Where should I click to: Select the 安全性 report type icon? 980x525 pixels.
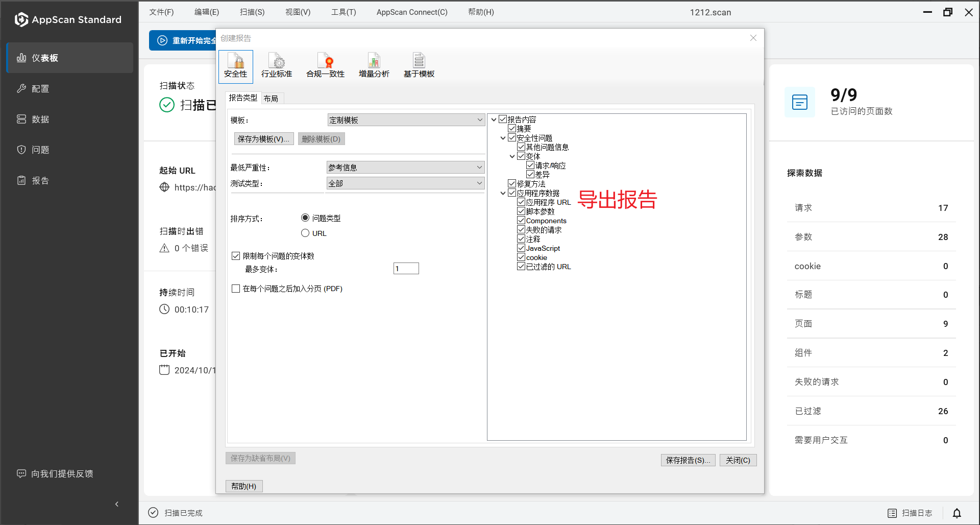click(x=236, y=66)
